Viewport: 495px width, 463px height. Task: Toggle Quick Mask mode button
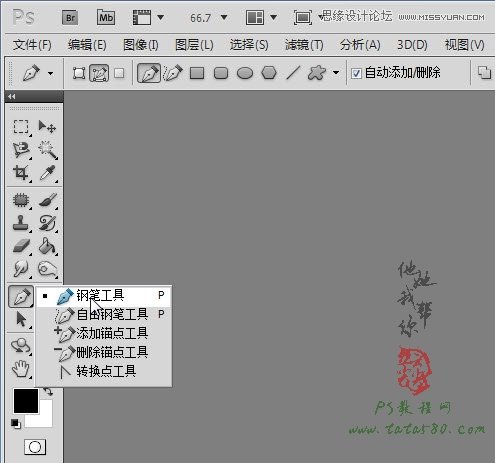[x=35, y=447]
